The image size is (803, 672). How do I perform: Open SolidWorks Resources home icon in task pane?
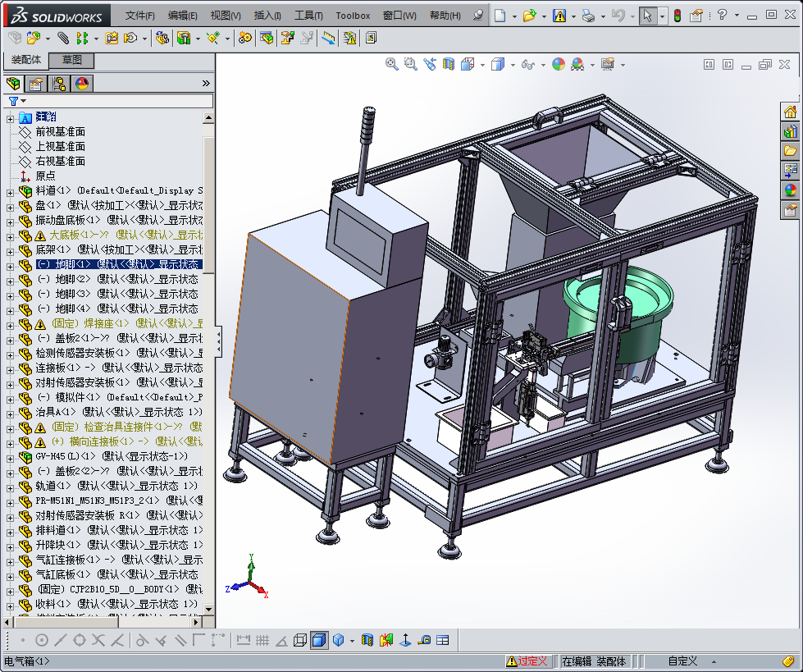pos(791,112)
